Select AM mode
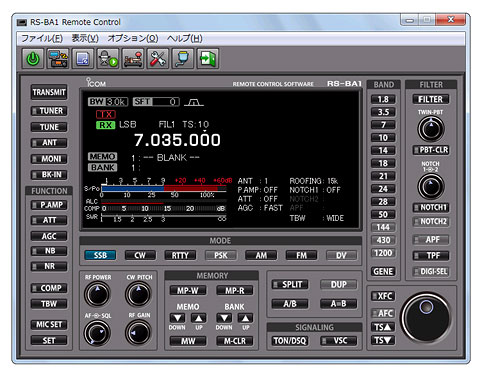This screenshot has height=377, width=482. (x=261, y=255)
